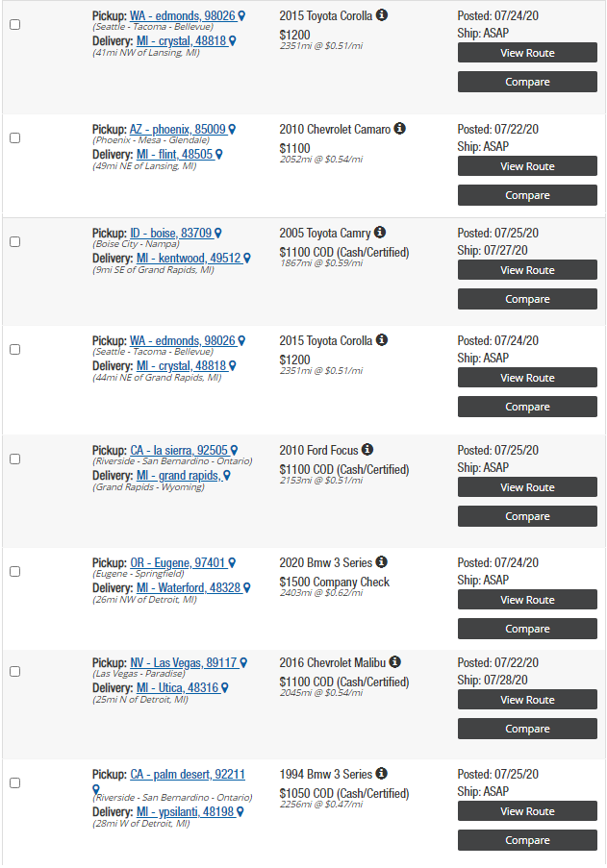Check the box for Eugene to Waterford listing
This screenshot has height=868, width=607.
(x=15, y=571)
